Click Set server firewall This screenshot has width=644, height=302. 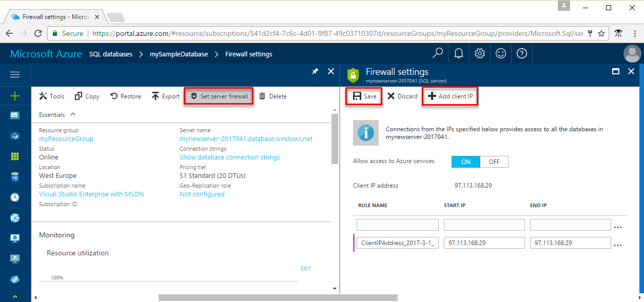[x=219, y=96]
